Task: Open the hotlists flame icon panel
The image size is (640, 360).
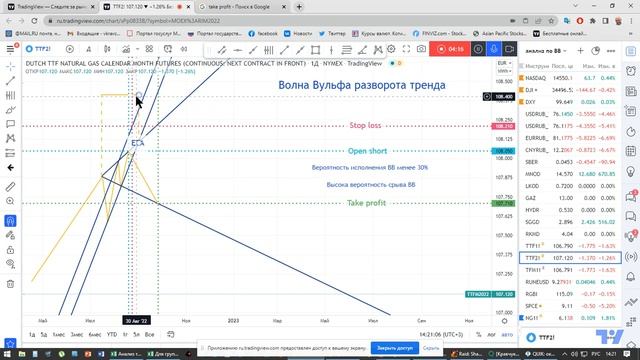Action: [x=631, y=132]
